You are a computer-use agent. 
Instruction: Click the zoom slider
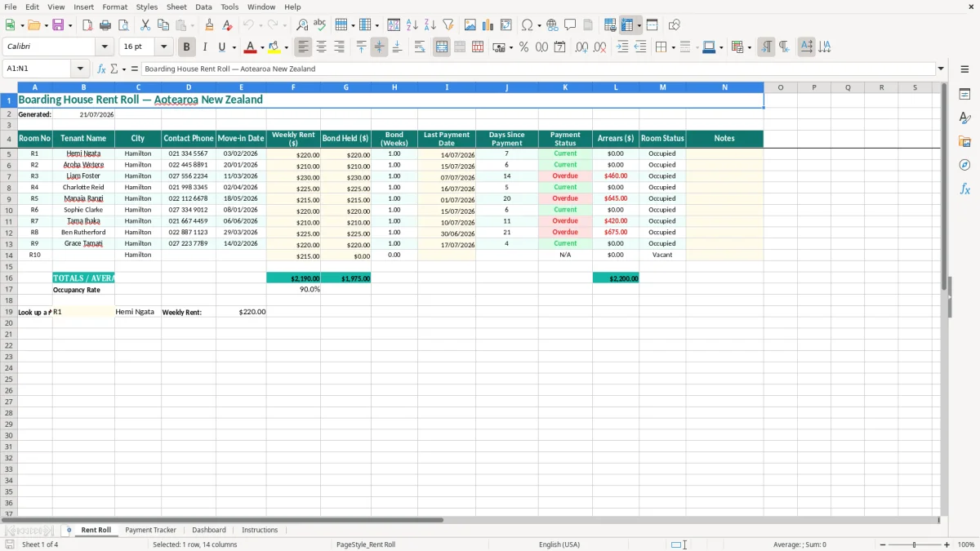point(914,544)
